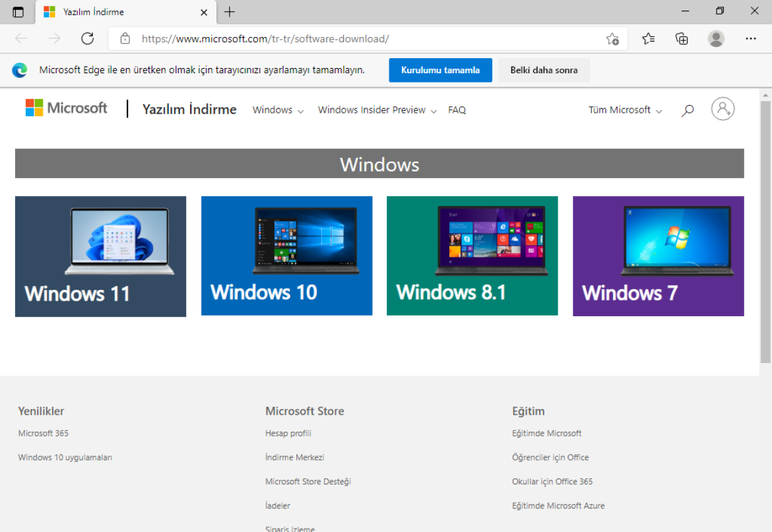Screen dimensions: 772x532
Task: Expand the Tüm Microsoft dropdown
Action: [625, 110]
